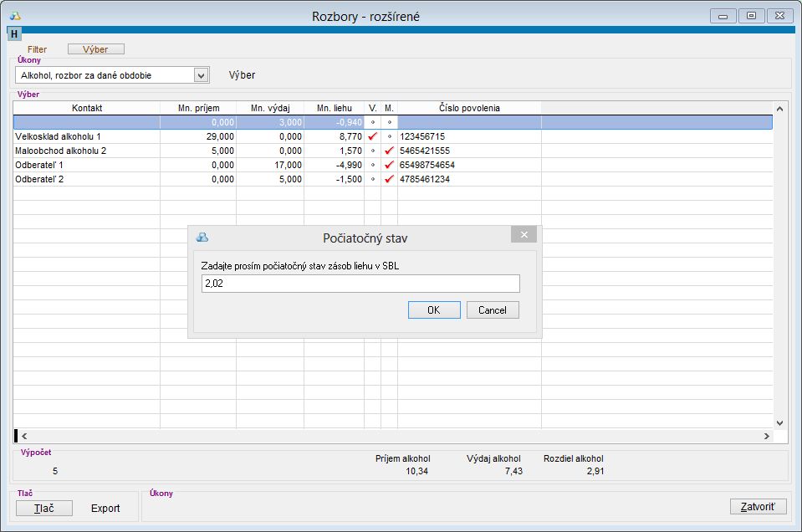Click the počiatočný stav input field

(x=360, y=284)
